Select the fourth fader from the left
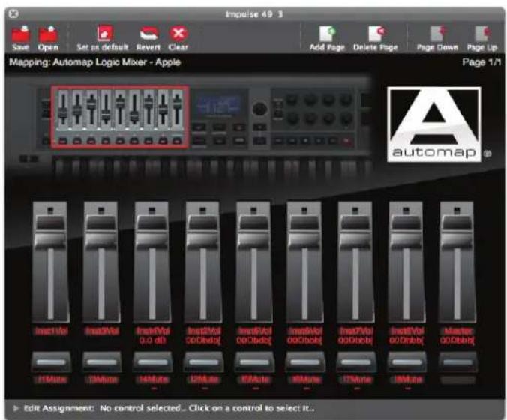 pyautogui.click(x=202, y=262)
